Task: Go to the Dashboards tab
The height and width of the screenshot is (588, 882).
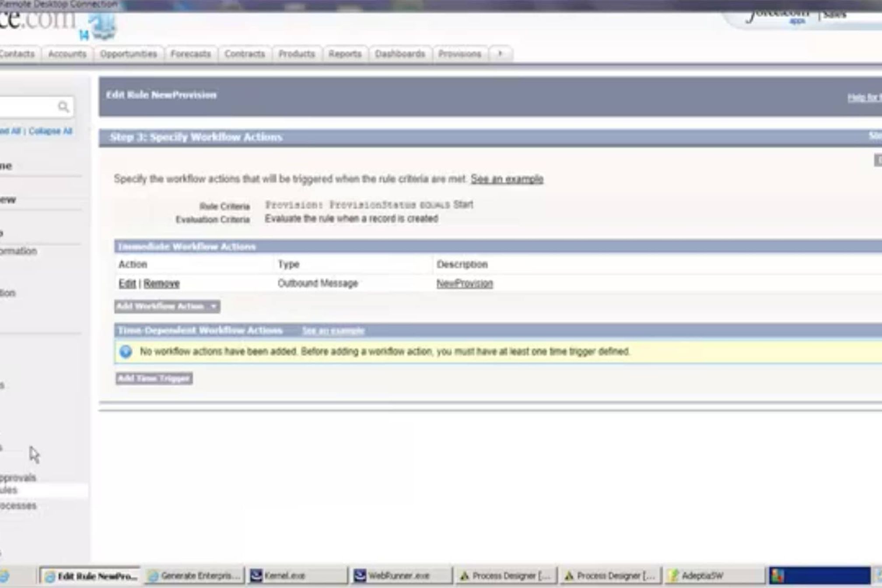Action: tap(400, 54)
